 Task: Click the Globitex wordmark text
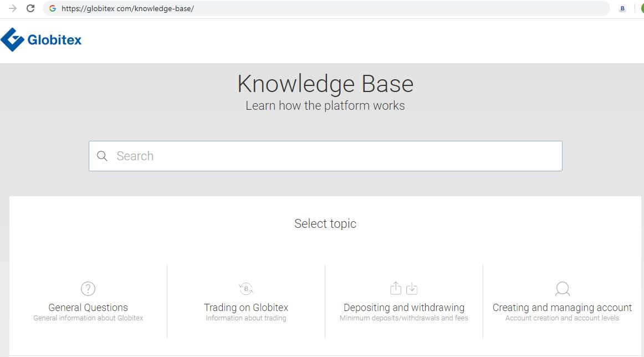[54, 40]
